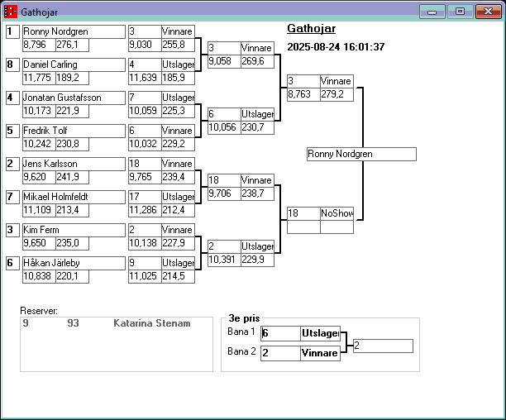Click the 8,796 time value cell
This screenshot has height=420, width=506.
click(x=39, y=45)
